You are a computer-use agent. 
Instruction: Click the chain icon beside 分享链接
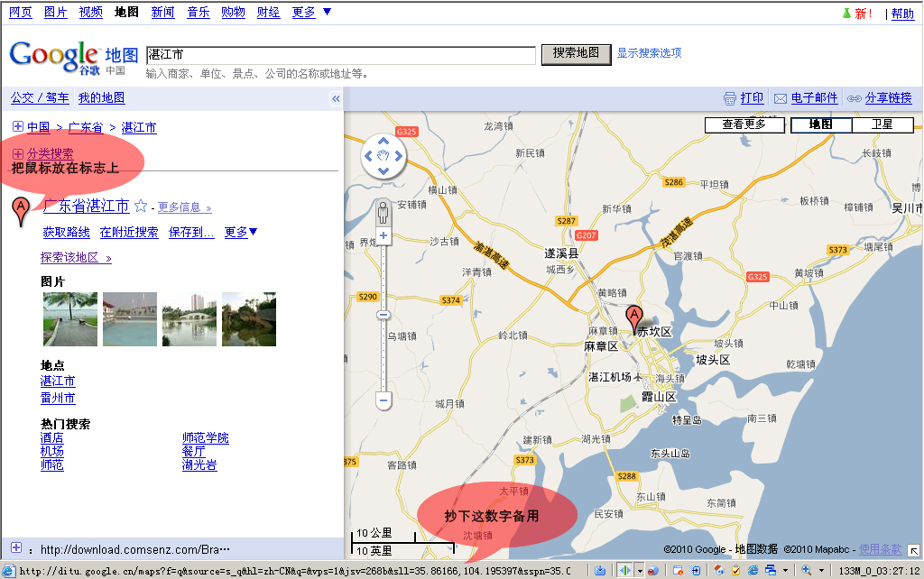coord(854,98)
